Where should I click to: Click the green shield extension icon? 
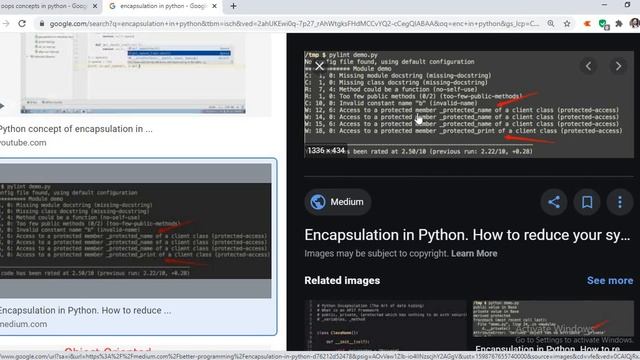(x=603, y=24)
